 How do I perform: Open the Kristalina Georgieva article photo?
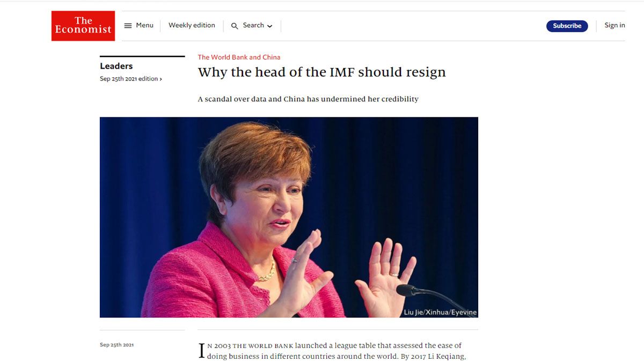pyautogui.click(x=289, y=217)
